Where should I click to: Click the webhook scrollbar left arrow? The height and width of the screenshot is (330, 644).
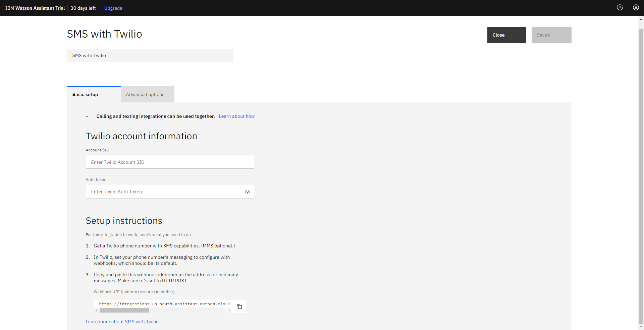pyautogui.click(x=97, y=311)
